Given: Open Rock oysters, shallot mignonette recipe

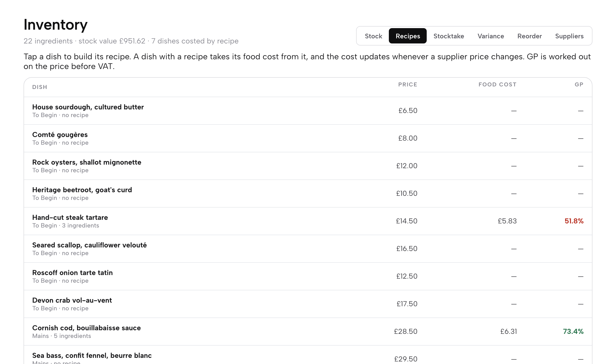Looking at the screenshot, I should click(x=308, y=166).
